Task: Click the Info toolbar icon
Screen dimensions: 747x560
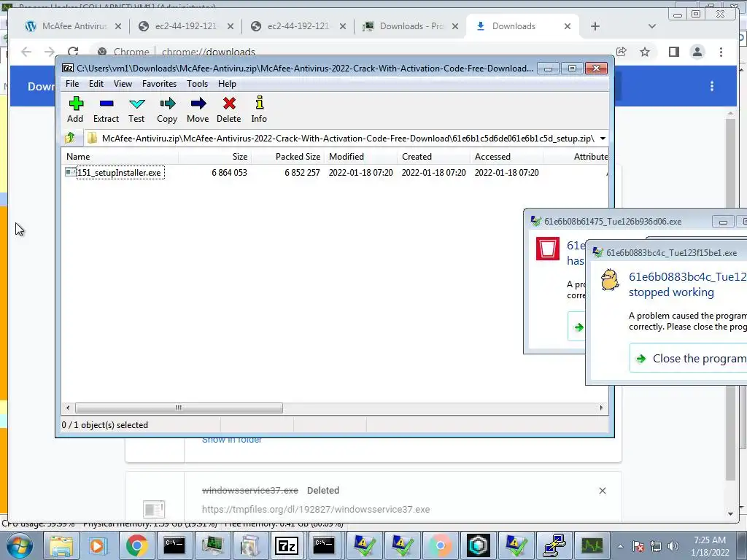Action: click(x=259, y=109)
